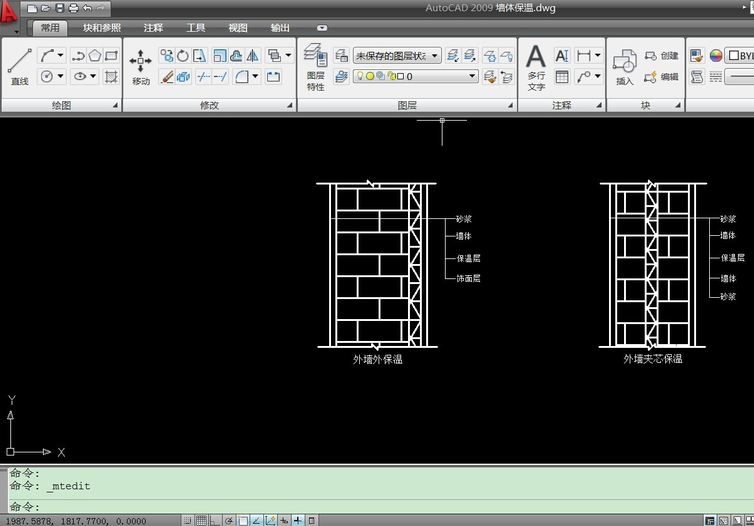Expand the linear dimension dropdown arrow
Viewport: 754px width, 526px height.
598,56
